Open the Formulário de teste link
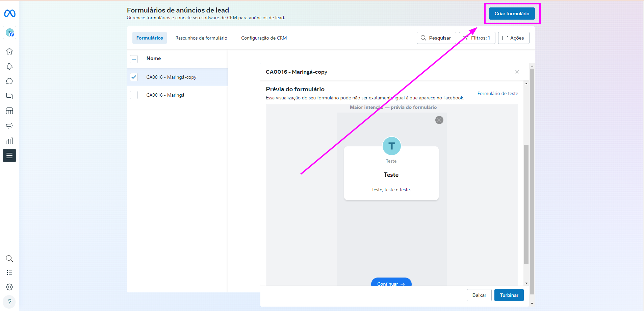Image resolution: width=644 pixels, height=311 pixels. (x=498, y=93)
